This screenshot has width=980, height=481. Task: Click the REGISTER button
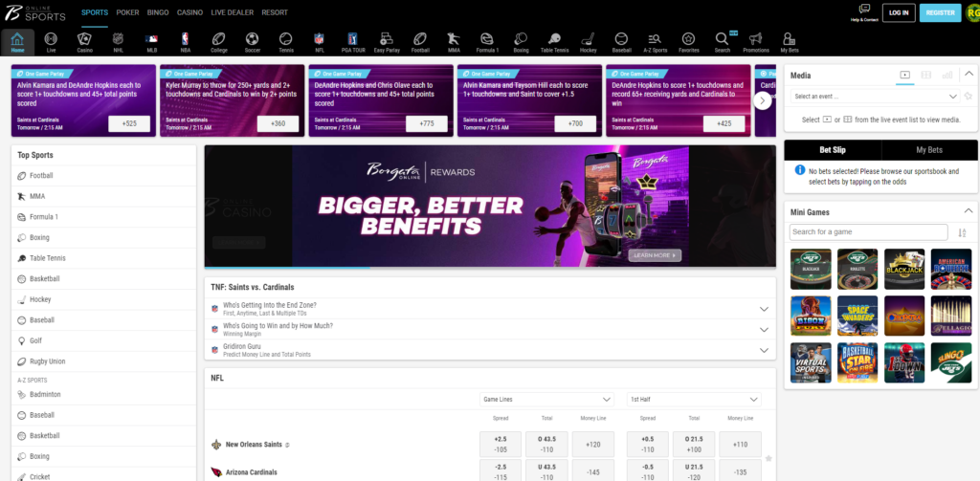[940, 12]
